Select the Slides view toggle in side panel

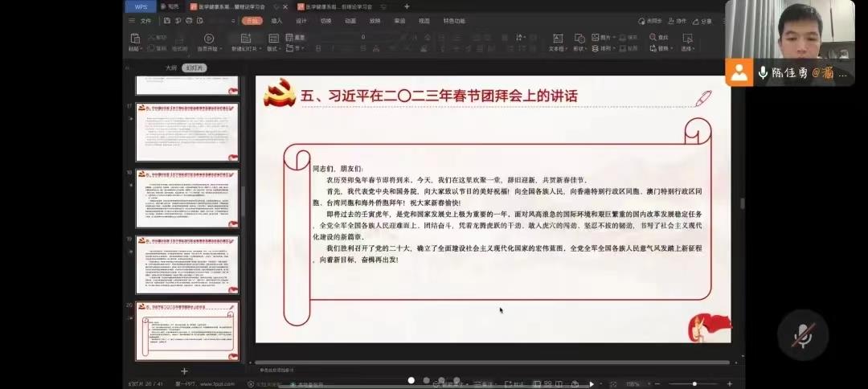[192, 68]
